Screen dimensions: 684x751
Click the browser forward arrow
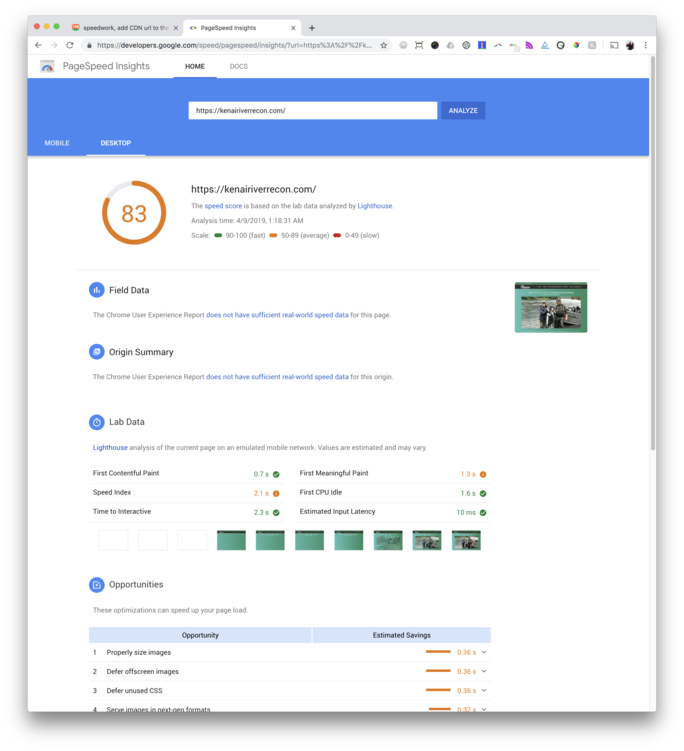click(54, 45)
